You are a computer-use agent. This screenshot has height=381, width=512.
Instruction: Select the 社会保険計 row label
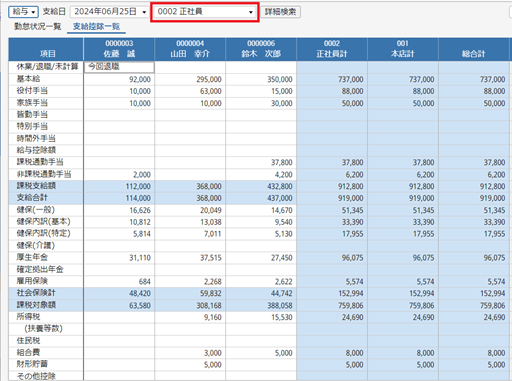coord(36,293)
